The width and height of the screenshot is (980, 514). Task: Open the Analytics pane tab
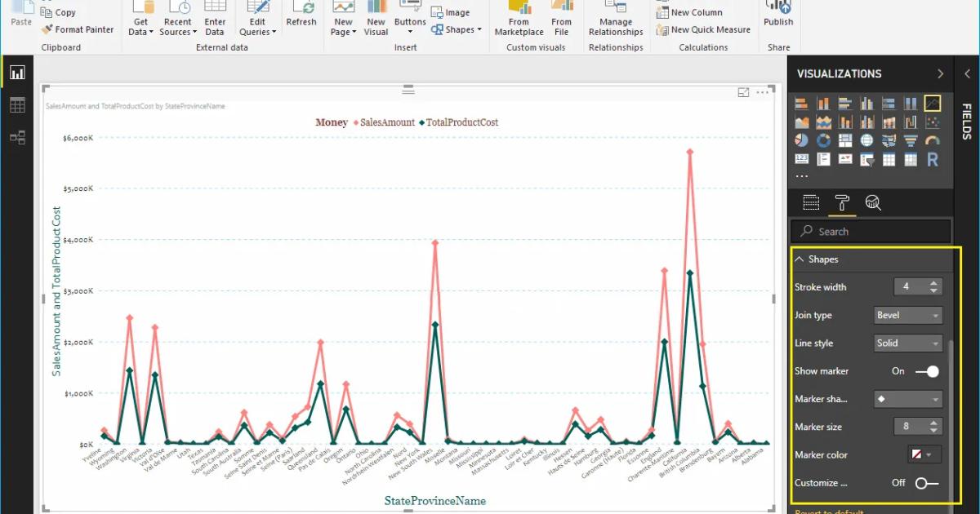(x=873, y=202)
